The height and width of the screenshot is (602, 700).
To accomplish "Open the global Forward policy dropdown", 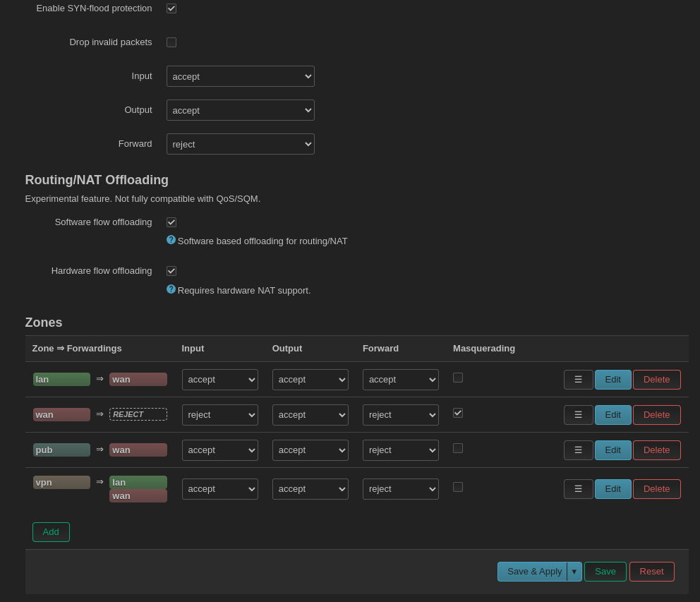I will (x=240, y=144).
